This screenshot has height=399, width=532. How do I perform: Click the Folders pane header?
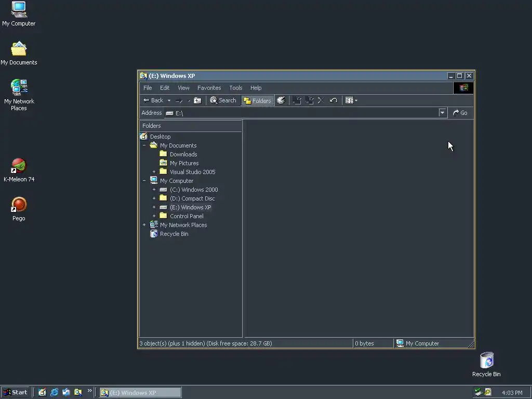pos(191,126)
